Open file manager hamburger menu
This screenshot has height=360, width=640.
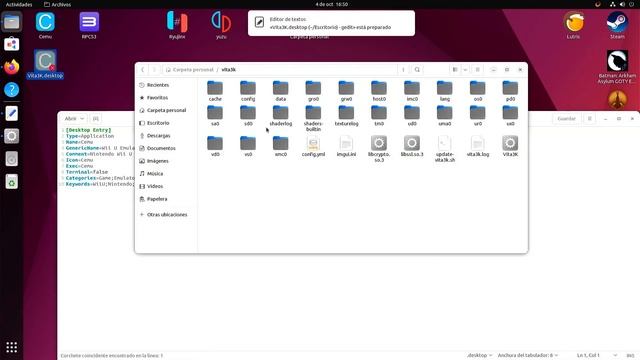tap(477, 70)
